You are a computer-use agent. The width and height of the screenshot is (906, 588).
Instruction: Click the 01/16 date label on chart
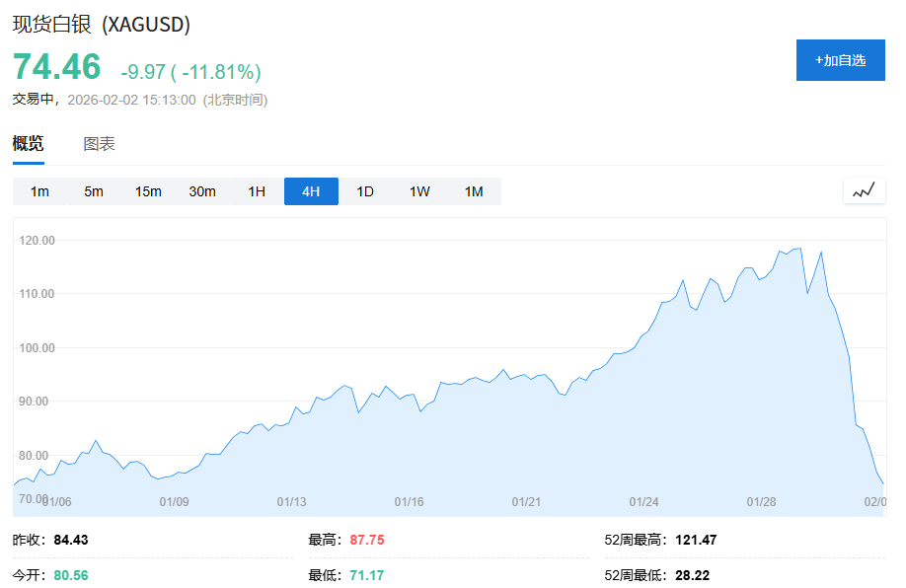tap(410, 502)
